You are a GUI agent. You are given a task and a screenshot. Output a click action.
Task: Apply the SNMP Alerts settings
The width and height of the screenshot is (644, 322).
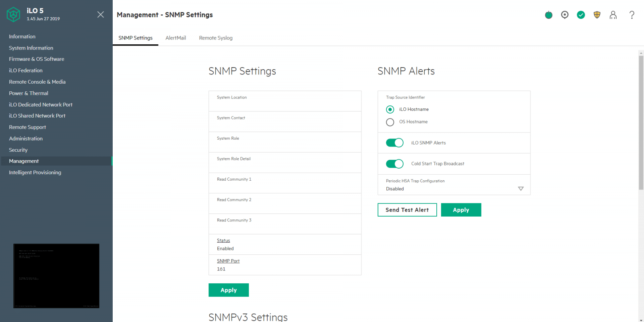[x=461, y=210]
